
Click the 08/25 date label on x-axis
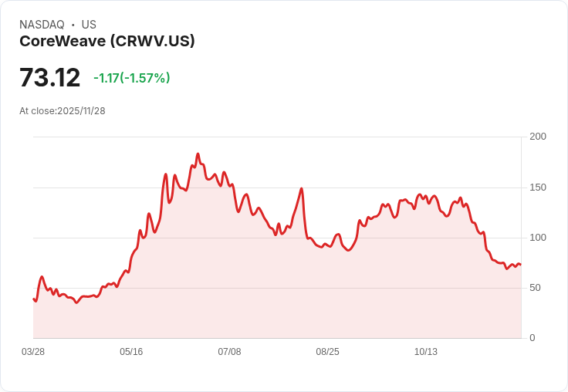327,352
